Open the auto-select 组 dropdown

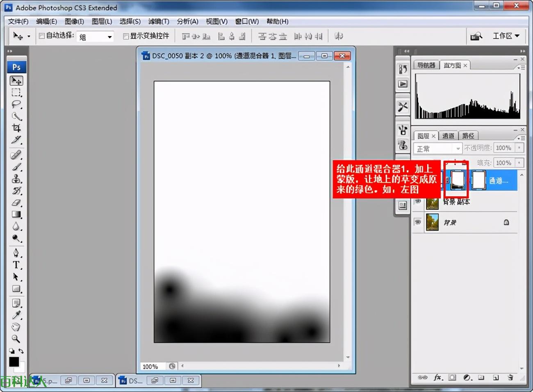pos(96,37)
